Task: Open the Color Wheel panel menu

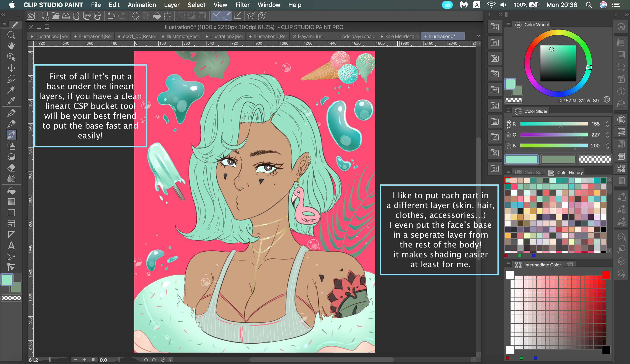Action: click(x=508, y=24)
